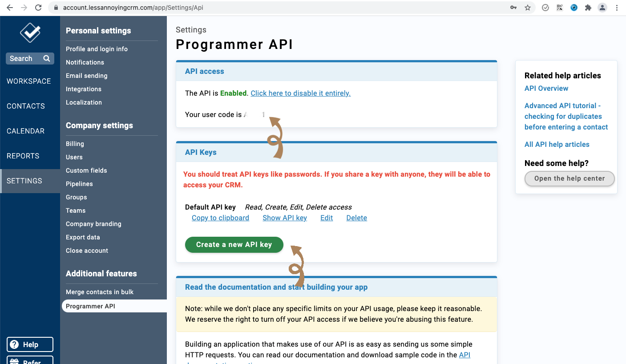Click the green 'Enabled' status text
The image size is (626, 364).
(x=233, y=93)
